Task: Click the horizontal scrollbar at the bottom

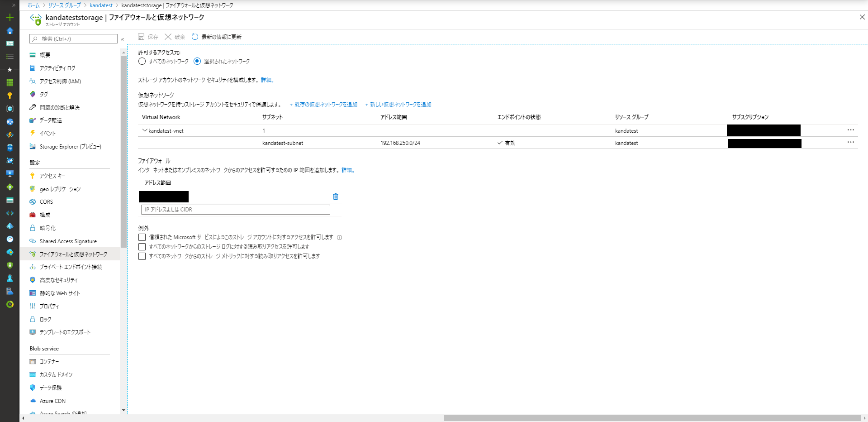Action: [651, 418]
